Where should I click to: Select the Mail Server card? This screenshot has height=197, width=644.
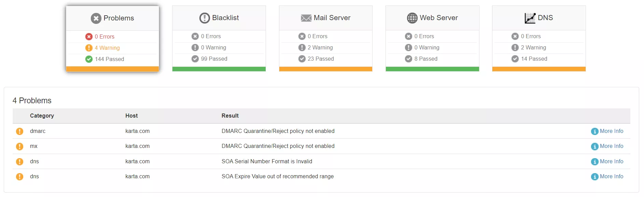pyautogui.click(x=325, y=38)
